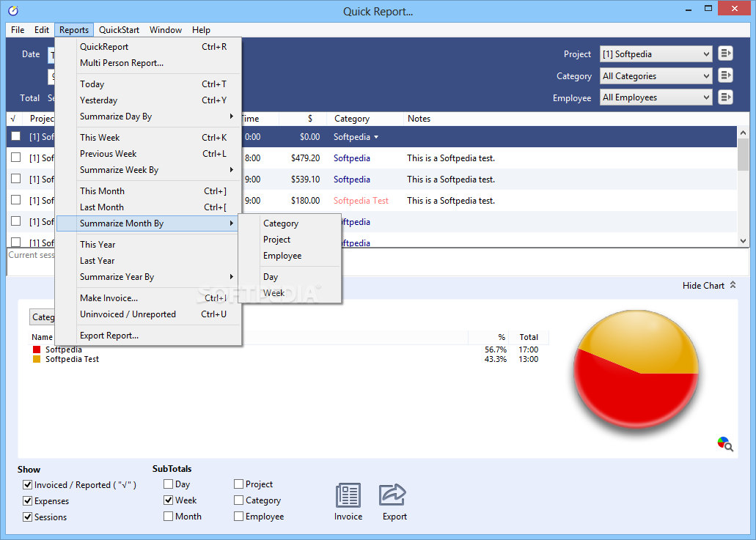Click the Total column header in chart
The image size is (756, 540).
click(529, 337)
